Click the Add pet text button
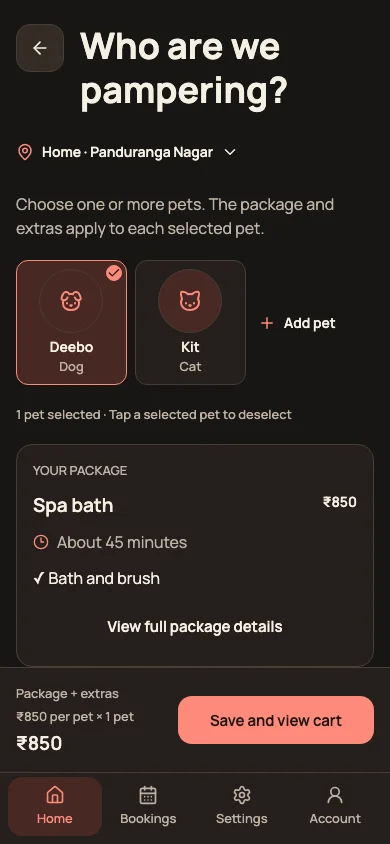This screenshot has width=390, height=844. (309, 323)
